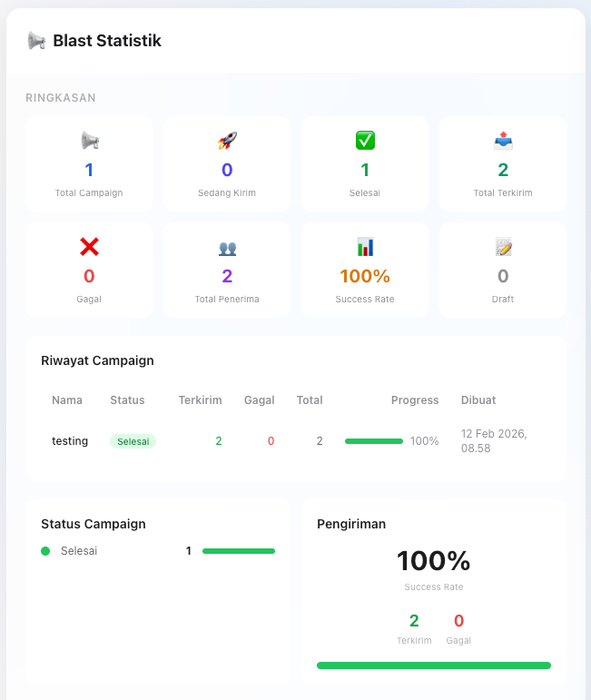
Task: Click the Pengiriman success rate bar
Action: coord(434,665)
